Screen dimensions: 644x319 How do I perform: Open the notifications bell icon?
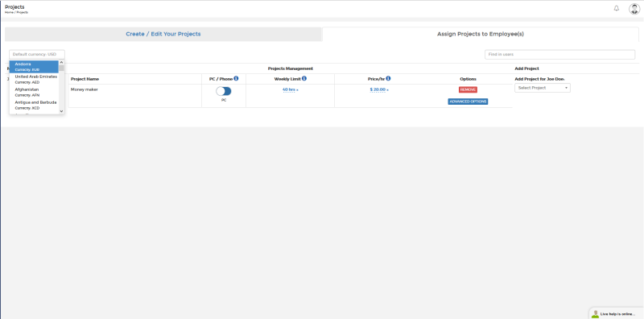point(616,8)
